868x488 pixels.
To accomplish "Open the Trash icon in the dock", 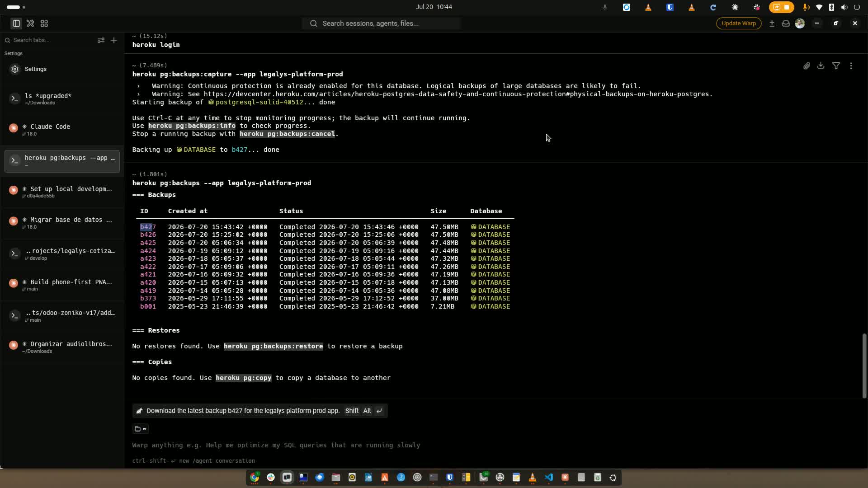I will pos(598,477).
